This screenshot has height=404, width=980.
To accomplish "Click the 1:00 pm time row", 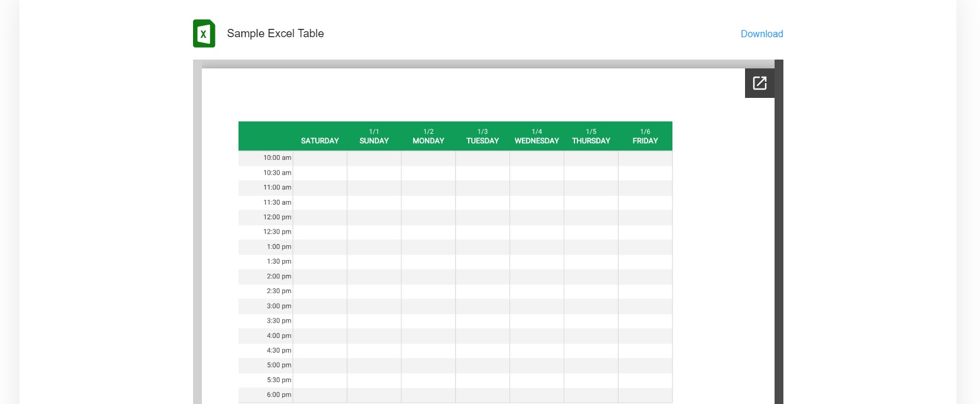I will (455, 247).
